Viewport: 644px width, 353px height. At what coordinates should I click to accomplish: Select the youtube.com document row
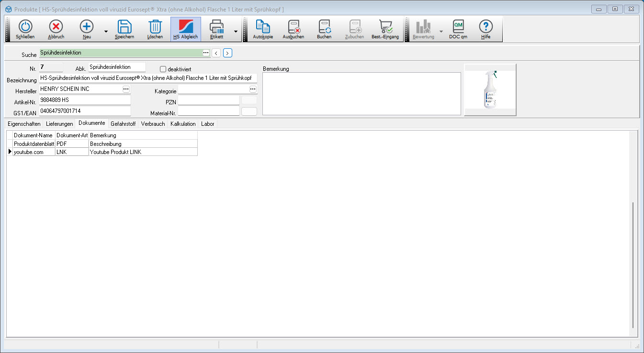[34, 152]
